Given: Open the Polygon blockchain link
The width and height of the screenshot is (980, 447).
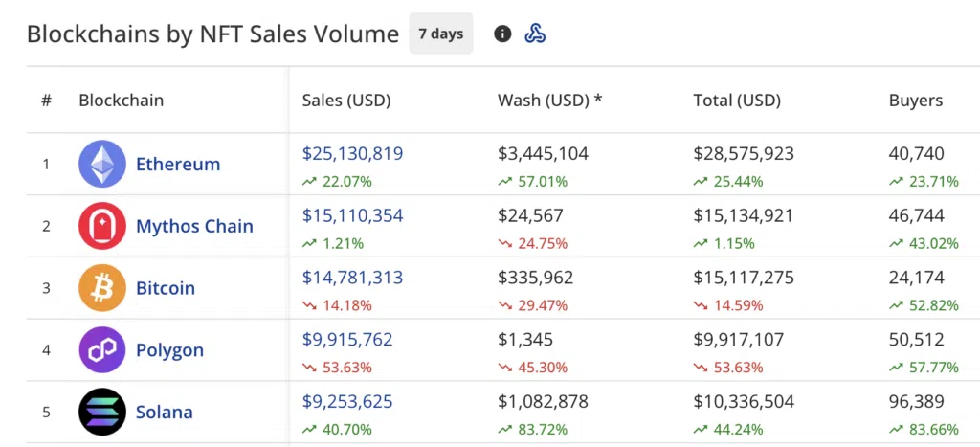Looking at the screenshot, I should click(x=169, y=350).
